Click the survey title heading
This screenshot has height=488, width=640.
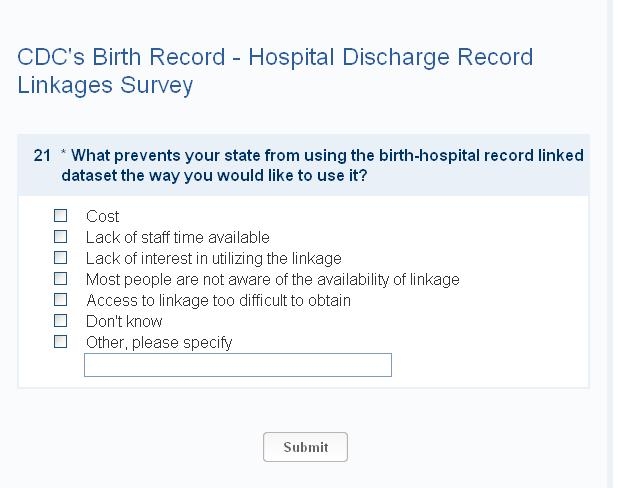(x=275, y=70)
